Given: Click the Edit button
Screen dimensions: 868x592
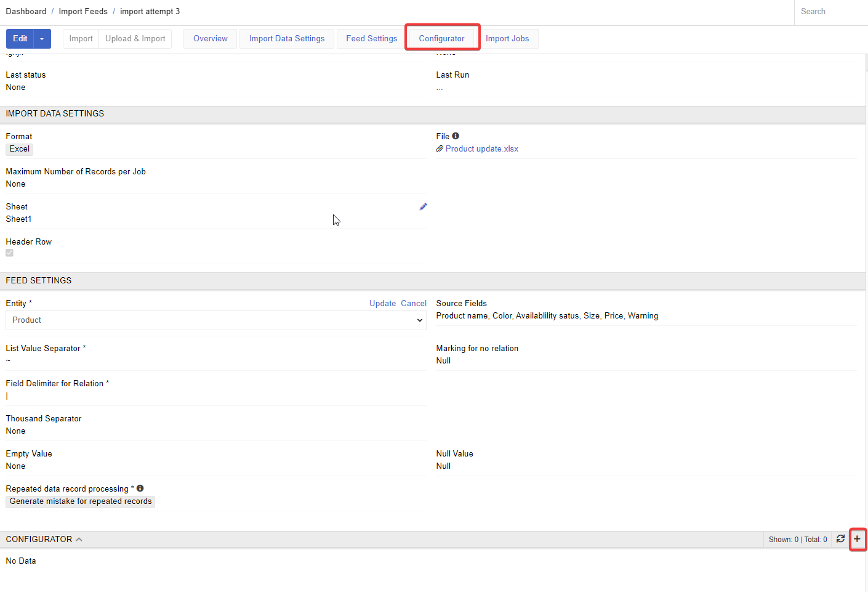Looking at the screenshot, I should pos(20,39).
